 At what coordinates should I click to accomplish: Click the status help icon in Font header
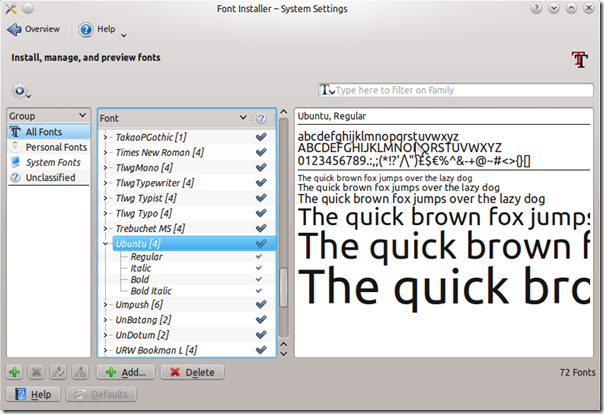tap(261, 117)
